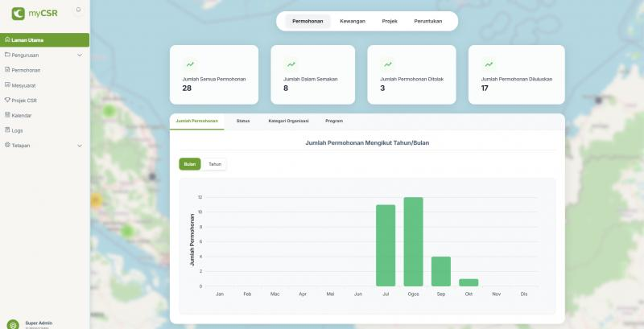The width and height of the screenshot is (644, 329).
Task: Click the Projek CSR diamond icon
Action: click(7, 100)
